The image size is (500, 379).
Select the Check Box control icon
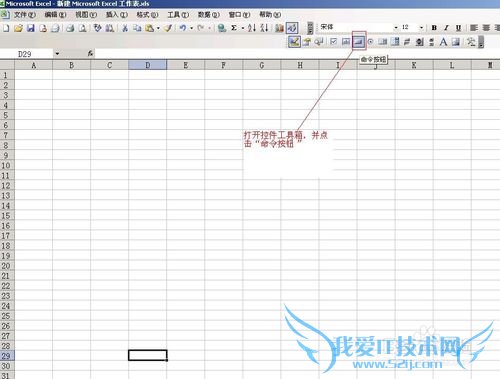tap(334, 42)
